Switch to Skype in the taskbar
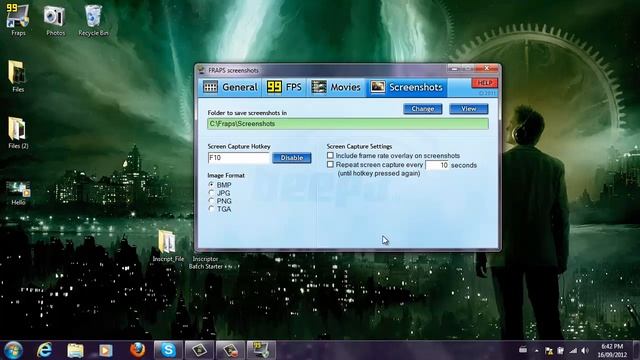 [x=168, y=350]
